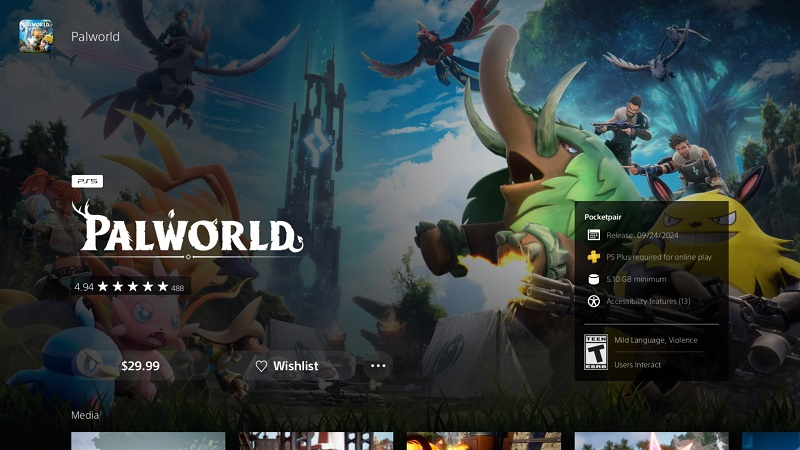Click the heart icon on Wishlist
The height and width of the screenshot is (450, 800).
[x=261, y=366]
